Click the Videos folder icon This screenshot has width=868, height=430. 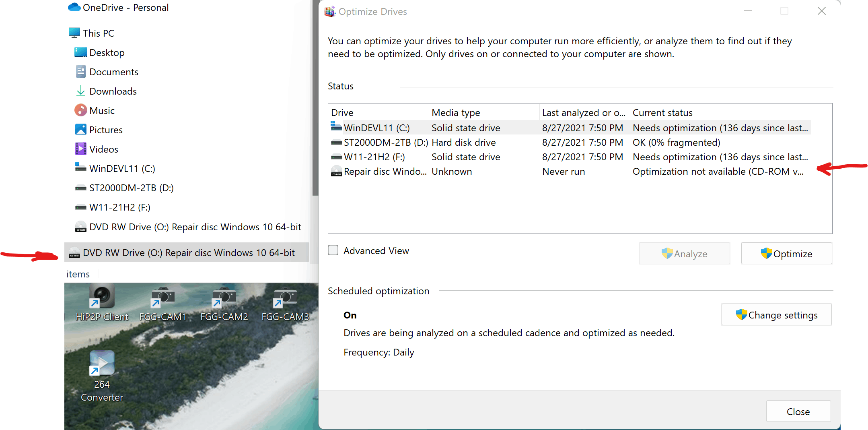(x=80, y=149)
